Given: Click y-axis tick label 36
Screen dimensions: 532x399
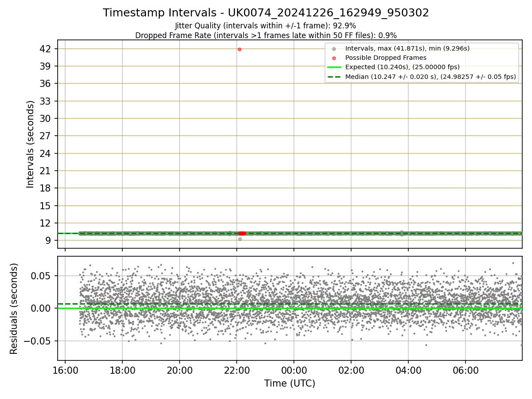Looking at the screenshot, I should (x=45, y=83).
